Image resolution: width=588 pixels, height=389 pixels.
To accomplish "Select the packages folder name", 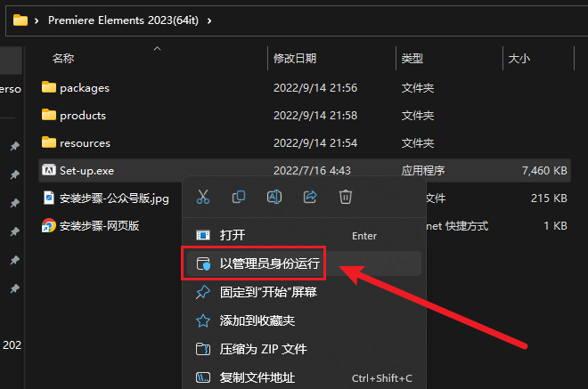I will click(x=85, y=88).
